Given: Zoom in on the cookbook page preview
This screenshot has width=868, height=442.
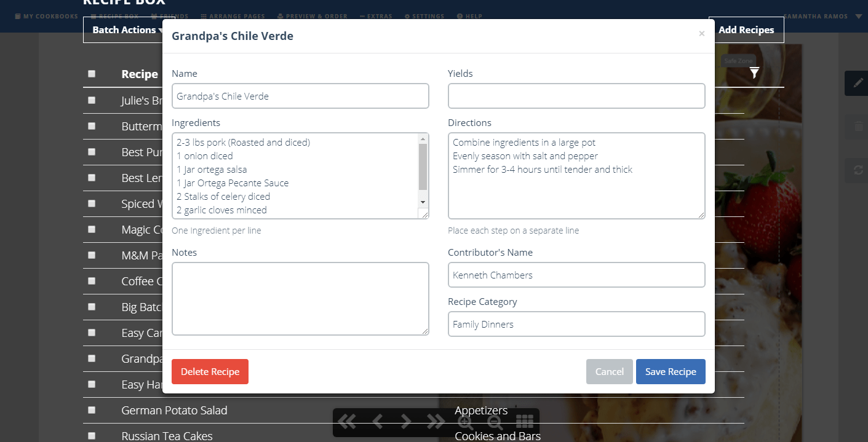Looking at the screenshot, I should point(466,422).
